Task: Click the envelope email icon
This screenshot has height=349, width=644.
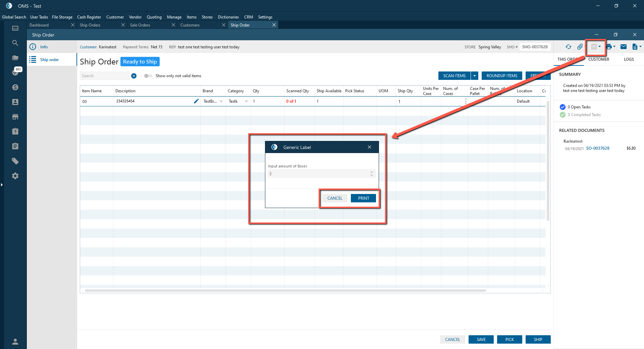Action: [x=624, y=47]
